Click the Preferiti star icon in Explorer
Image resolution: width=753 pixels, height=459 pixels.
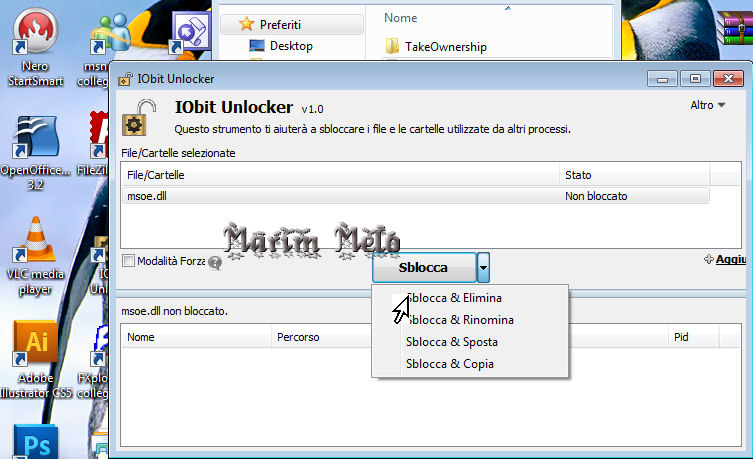point(246,24)
